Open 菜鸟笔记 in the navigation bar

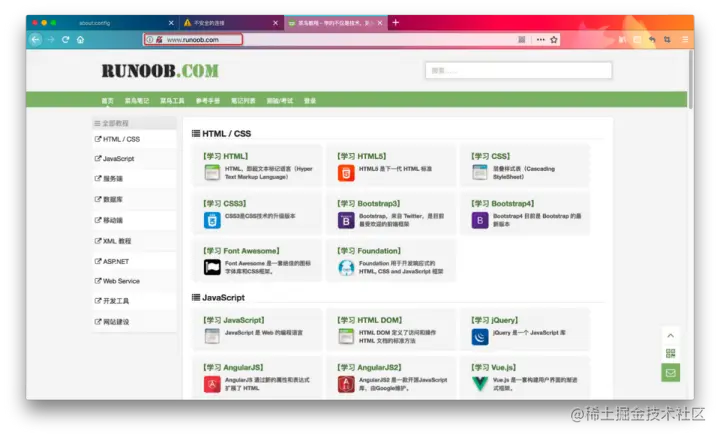pos(137,101)
